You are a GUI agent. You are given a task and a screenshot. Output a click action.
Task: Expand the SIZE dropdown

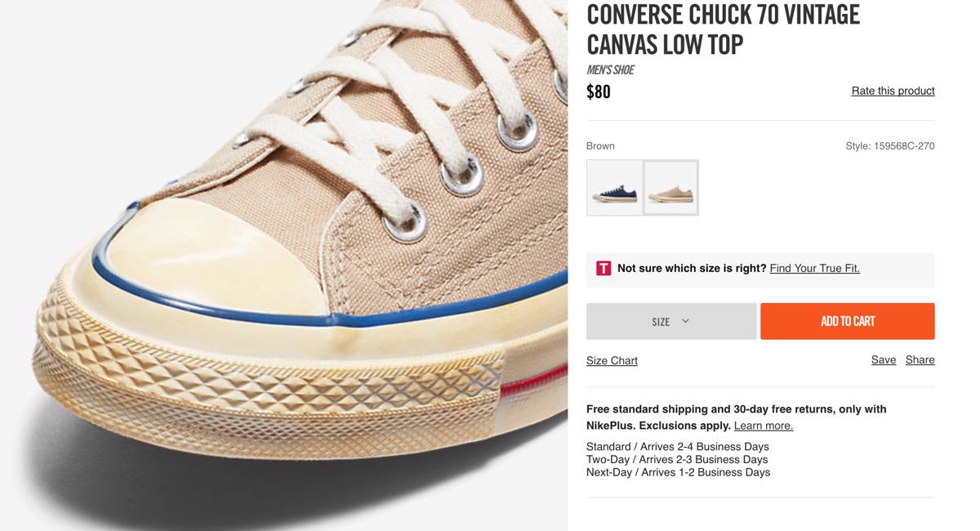pyautogui.click(x=671, y=321)
